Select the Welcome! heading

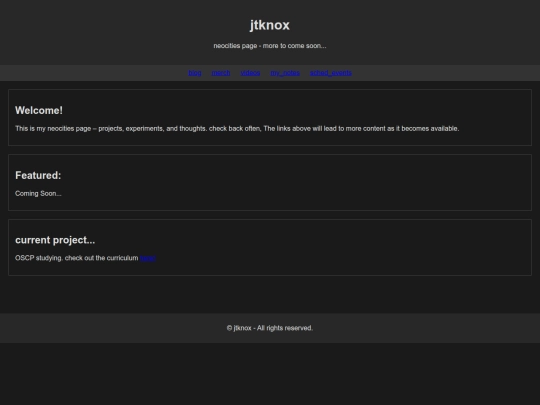tap(39, 110)
